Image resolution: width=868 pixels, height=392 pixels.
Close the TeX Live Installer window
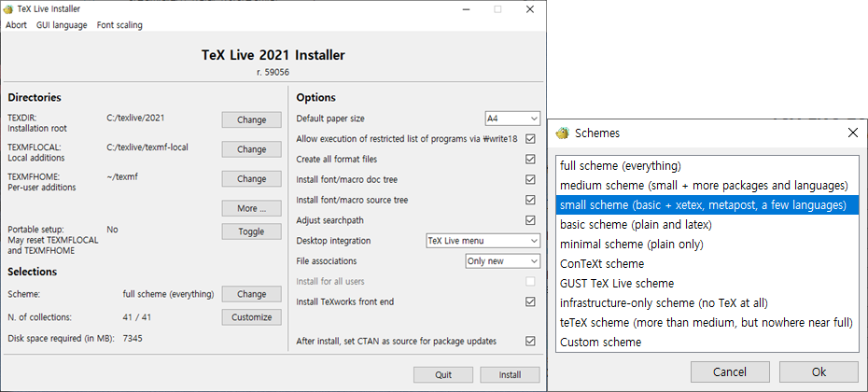pyautogui.click(x=530, y=9)
